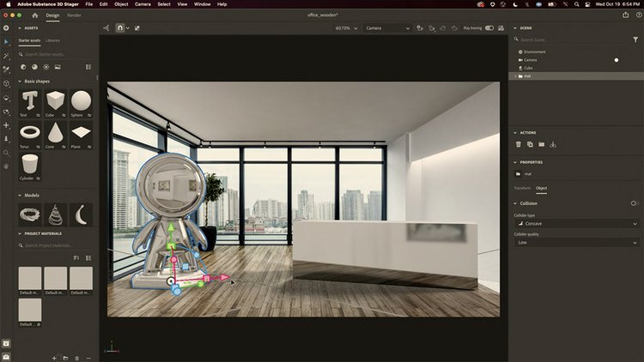
Task: Click the duplicate icon under Actions
Action: click(x=530, y=144)
